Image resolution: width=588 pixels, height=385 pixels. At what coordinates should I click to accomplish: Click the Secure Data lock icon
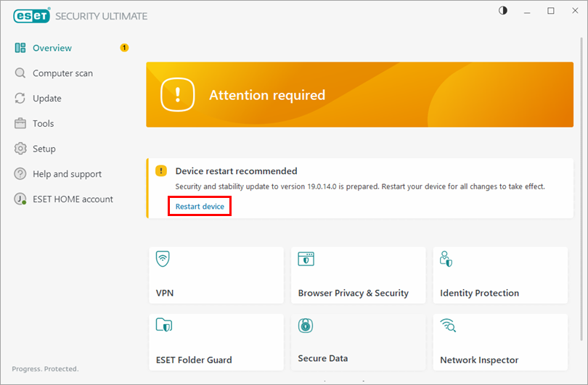[x=306, y=326]
